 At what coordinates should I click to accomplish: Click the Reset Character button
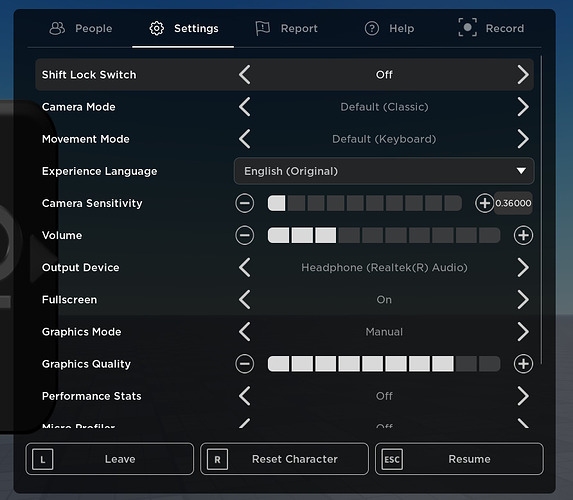click(284, 459)
